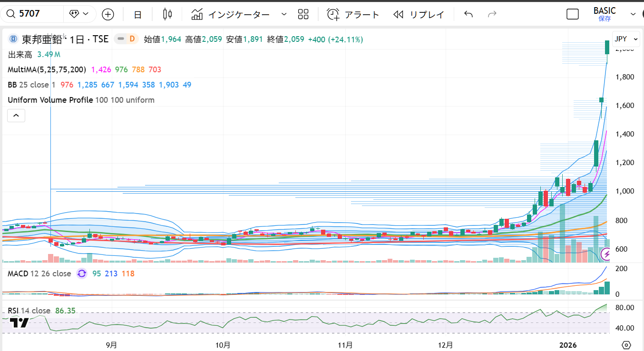The width and height of the screenshot is (644, 351).
Task: Open chart time axis settings hexagon icon
Action: (626, 345)
